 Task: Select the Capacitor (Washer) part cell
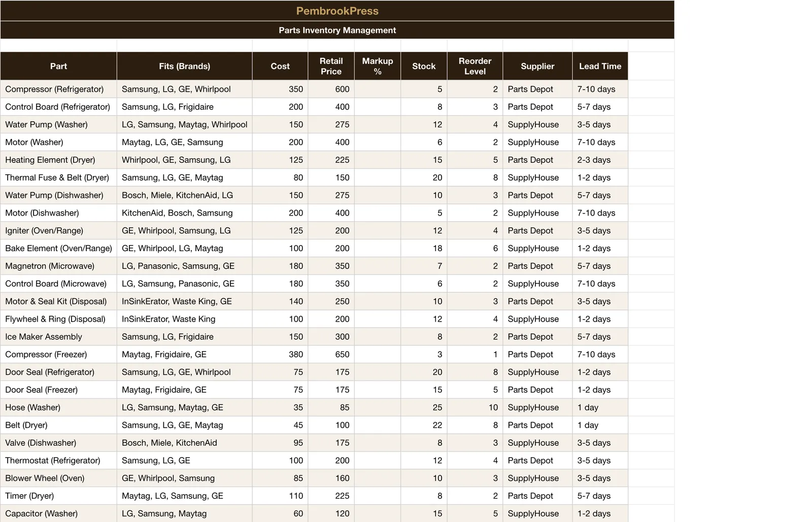(58, 513)
